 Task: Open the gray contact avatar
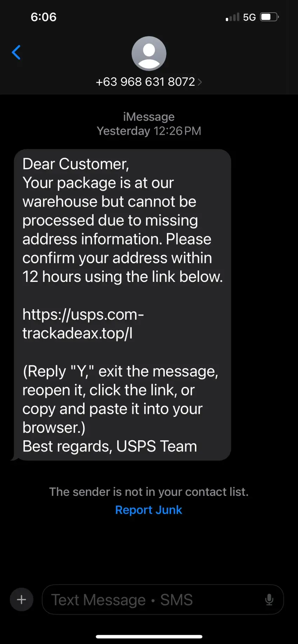click(x=149, y=54)
